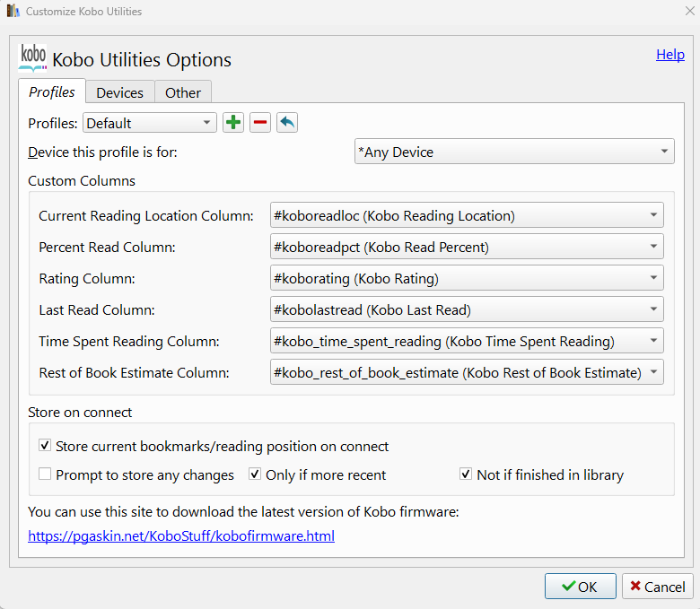The height and width of the screenshot is (609, 700).
Task: Open the Profiles Default dropdown
Action: (x=150, y=123)
